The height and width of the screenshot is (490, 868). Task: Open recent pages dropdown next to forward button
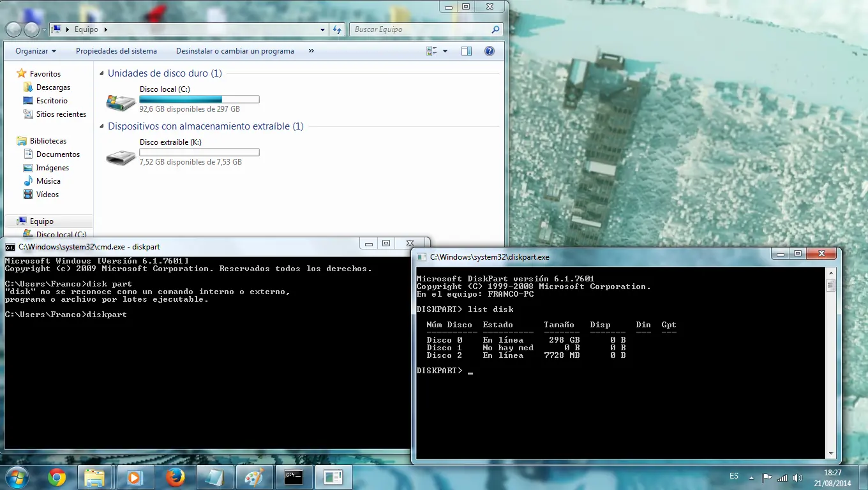(43, 30)
